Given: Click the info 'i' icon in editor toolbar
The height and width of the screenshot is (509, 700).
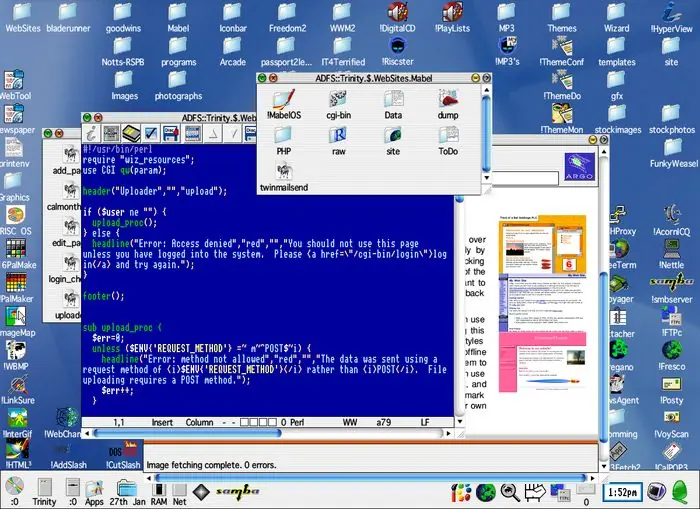Looking at the screenshot, I should click(x=92, y=134).
